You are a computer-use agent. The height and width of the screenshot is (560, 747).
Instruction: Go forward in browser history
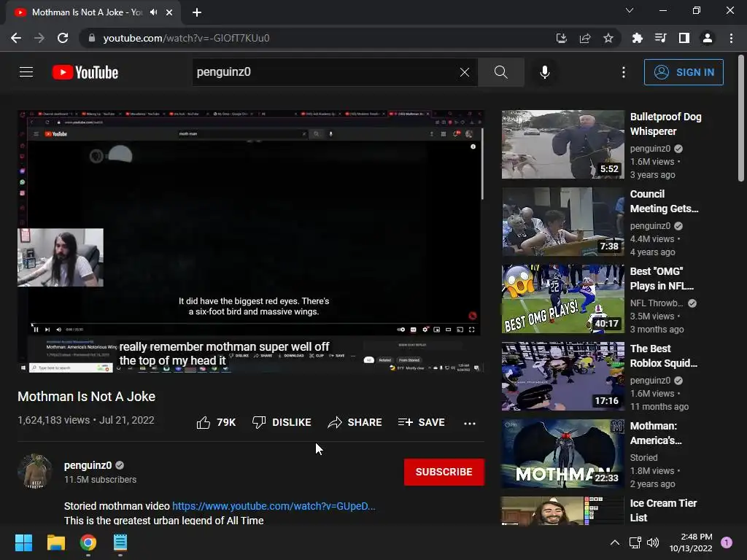(39, 38)
